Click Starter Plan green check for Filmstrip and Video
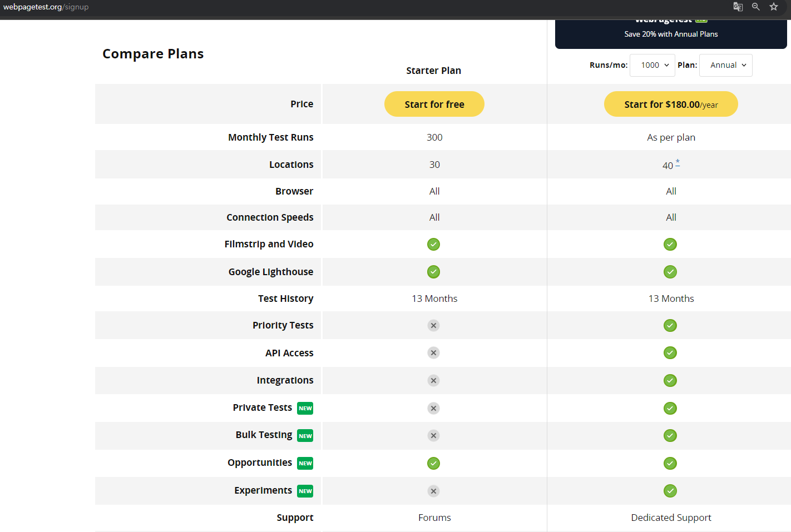Screen dimensions: 791x532 (434, 244)
